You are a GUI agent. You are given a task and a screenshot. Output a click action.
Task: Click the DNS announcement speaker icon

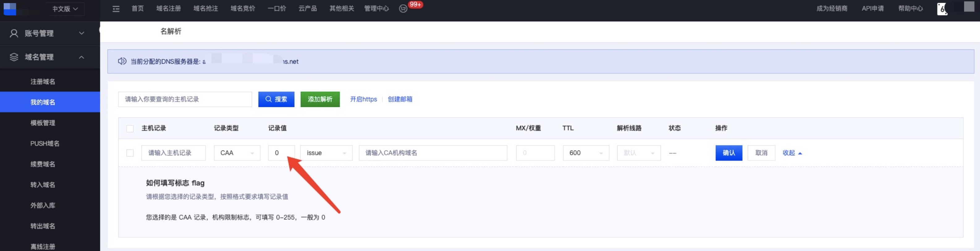pos(122,61)
